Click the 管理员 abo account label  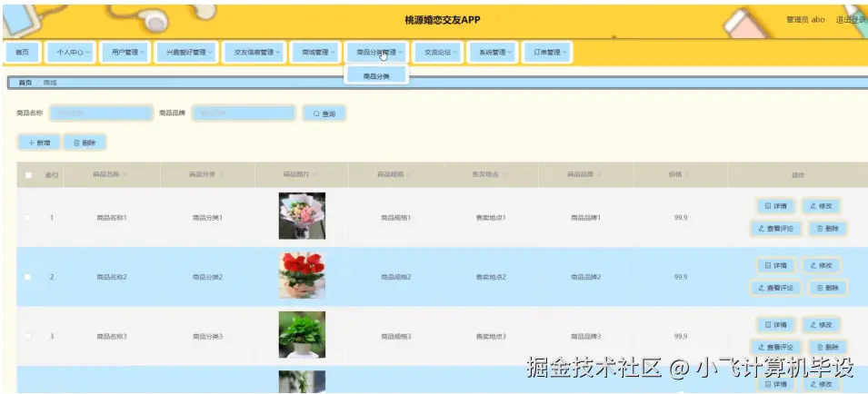pyautogui.click(x=805, y=20)
